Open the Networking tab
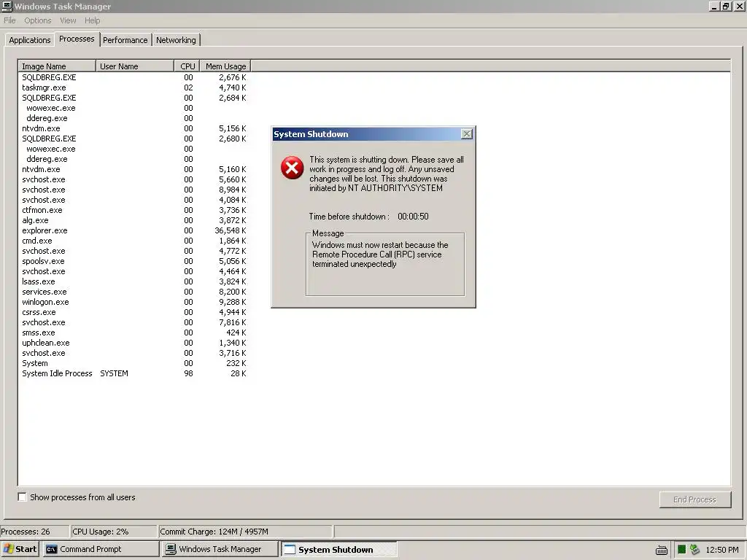Viewport: 747px width, 560px height. [x=176, y=40]
